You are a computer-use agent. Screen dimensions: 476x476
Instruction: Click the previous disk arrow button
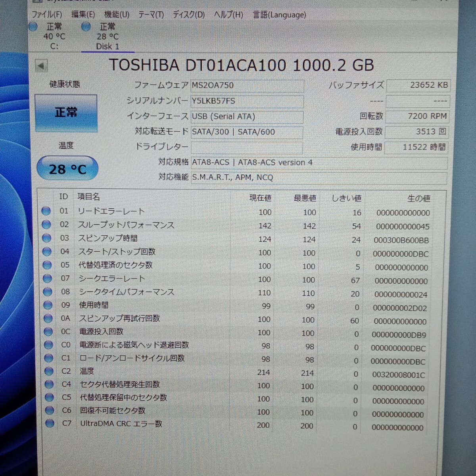click(41, 65)
